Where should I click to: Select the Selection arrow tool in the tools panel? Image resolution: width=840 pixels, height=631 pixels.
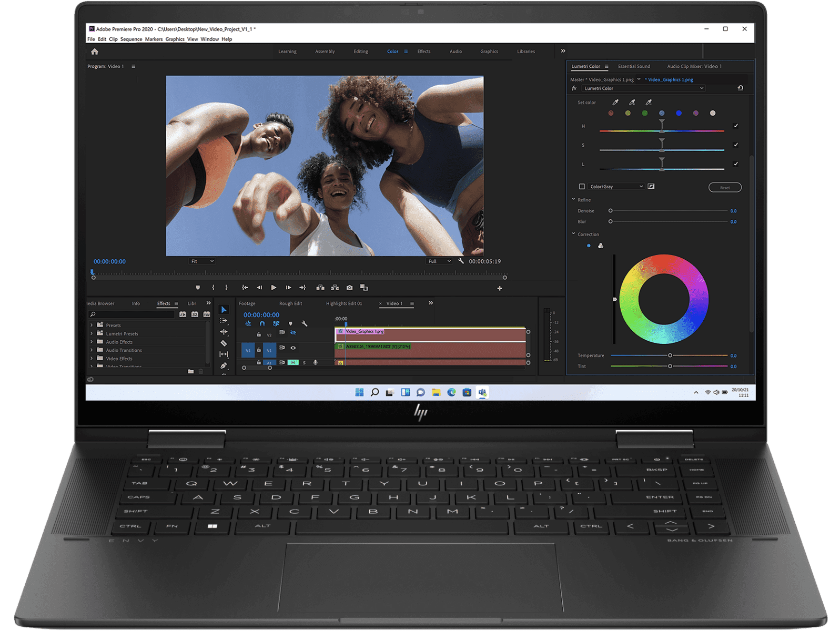[x=224, y=310]
